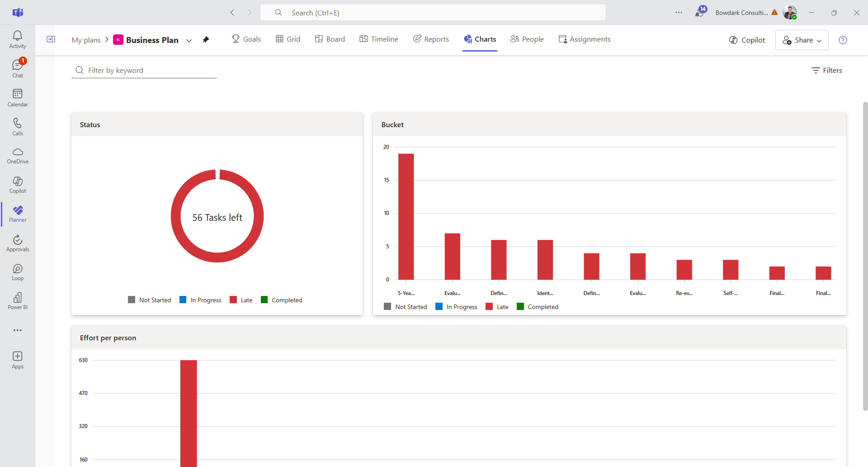Expand the Business Plan dropdown chevron
The image size is (868, 467).
pyautogui.click(x=189, y=40)
